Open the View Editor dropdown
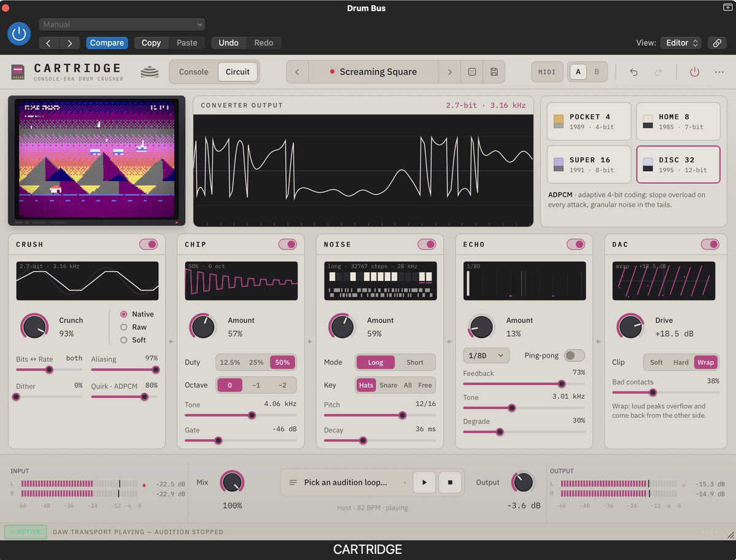 point(681,43)
